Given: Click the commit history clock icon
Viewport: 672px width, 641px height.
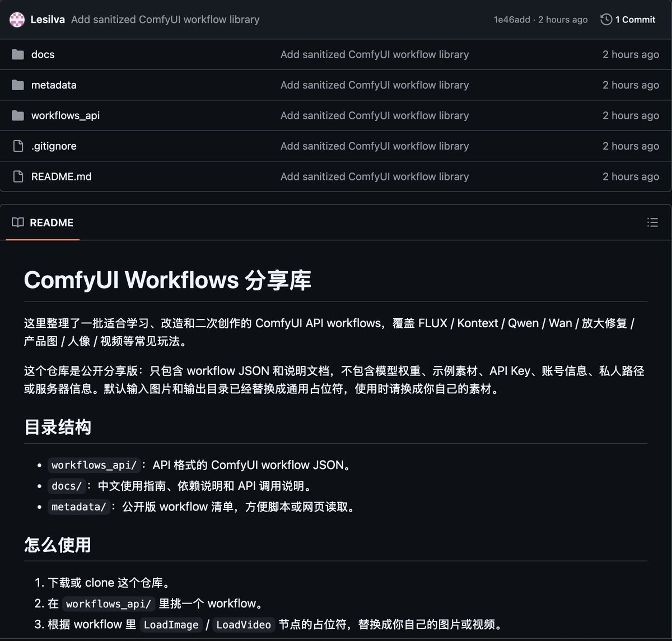Looking at the screenshot, I should tap(606, 20).
